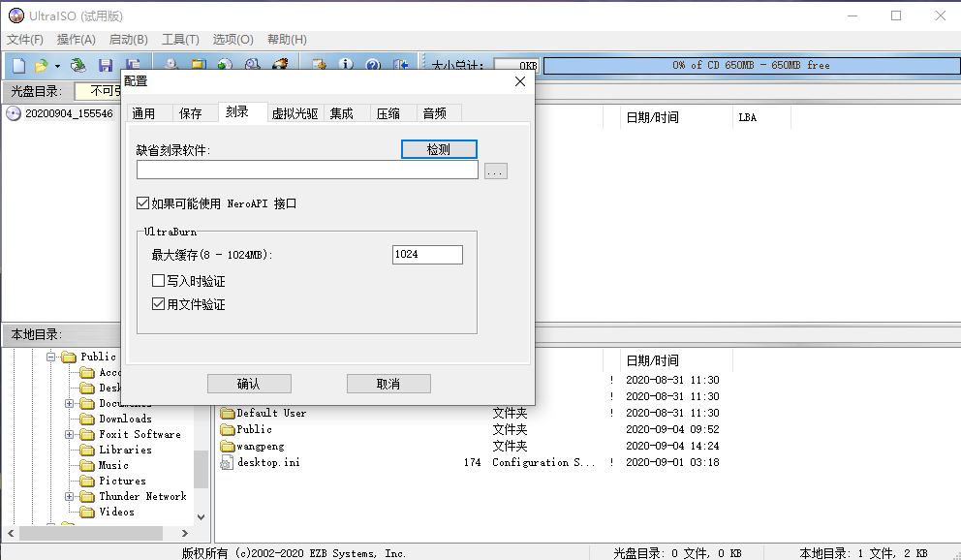Open the 帮助(H) menu
Screen dimensions: 961x560
(x=287, y=39)
